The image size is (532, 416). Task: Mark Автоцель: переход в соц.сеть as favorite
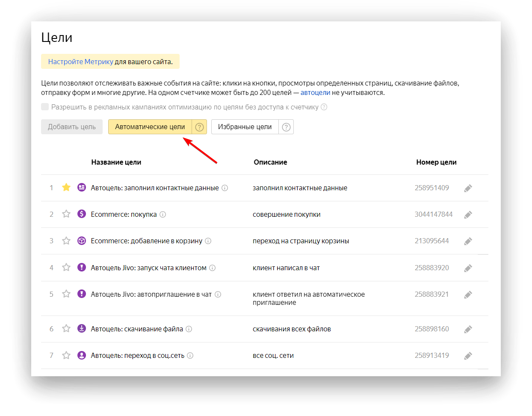tap(66, 355)
